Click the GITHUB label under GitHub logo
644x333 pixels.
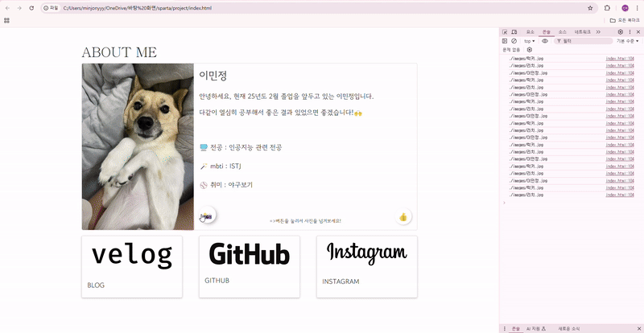click(x=217, y=281)
